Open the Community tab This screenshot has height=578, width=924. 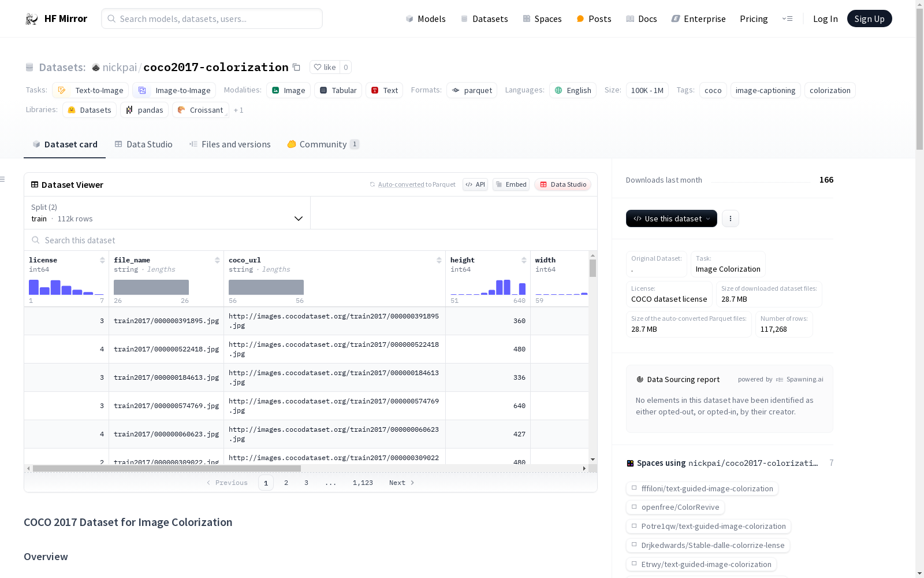[323, 144]
